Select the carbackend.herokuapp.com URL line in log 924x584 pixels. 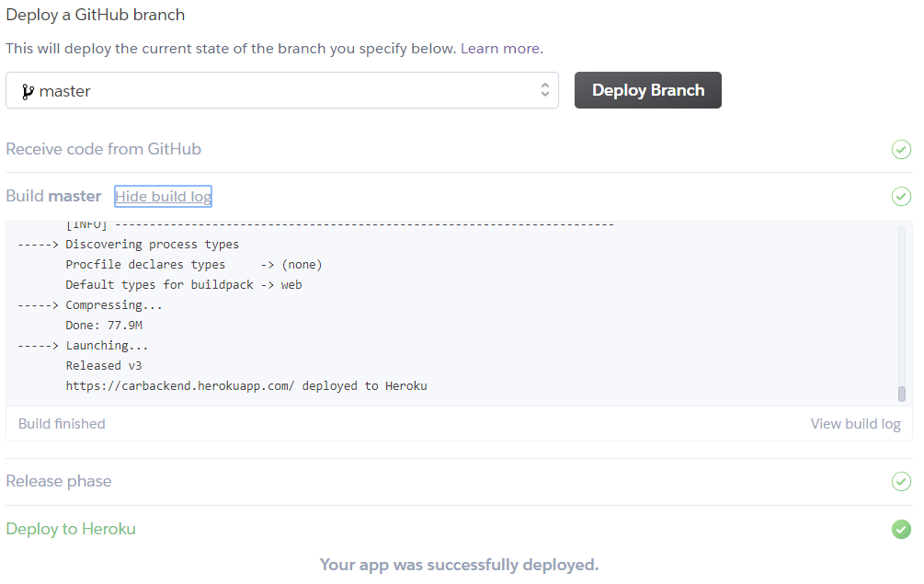coord(246,386)
